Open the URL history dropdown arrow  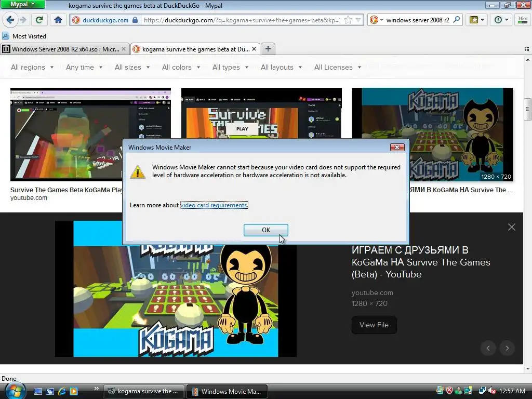(358, 20)
